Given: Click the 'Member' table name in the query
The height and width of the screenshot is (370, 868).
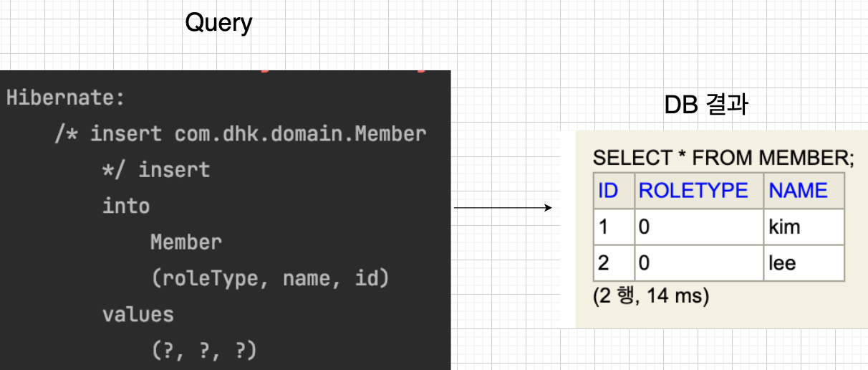Looking at the screenshot, I should click(186, 242).
